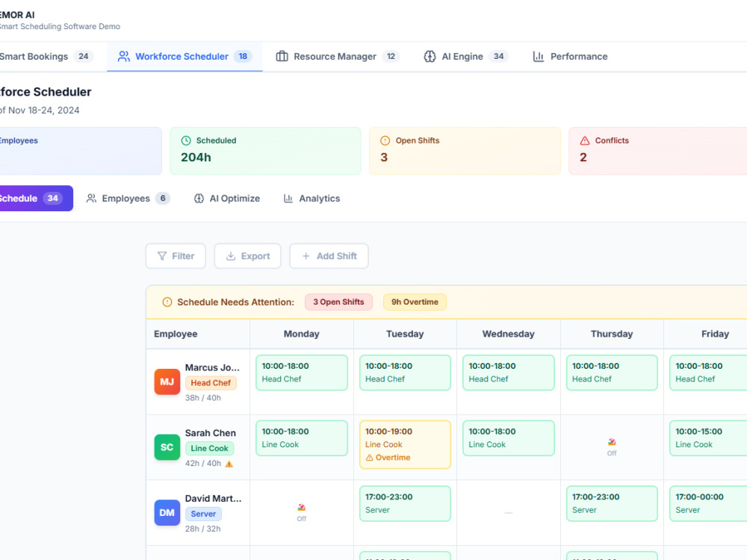Image resolution: width=747 pixels, height=560 pixels.
Task: Click the chart icon beside Analytics
Action: coord(288,199)
